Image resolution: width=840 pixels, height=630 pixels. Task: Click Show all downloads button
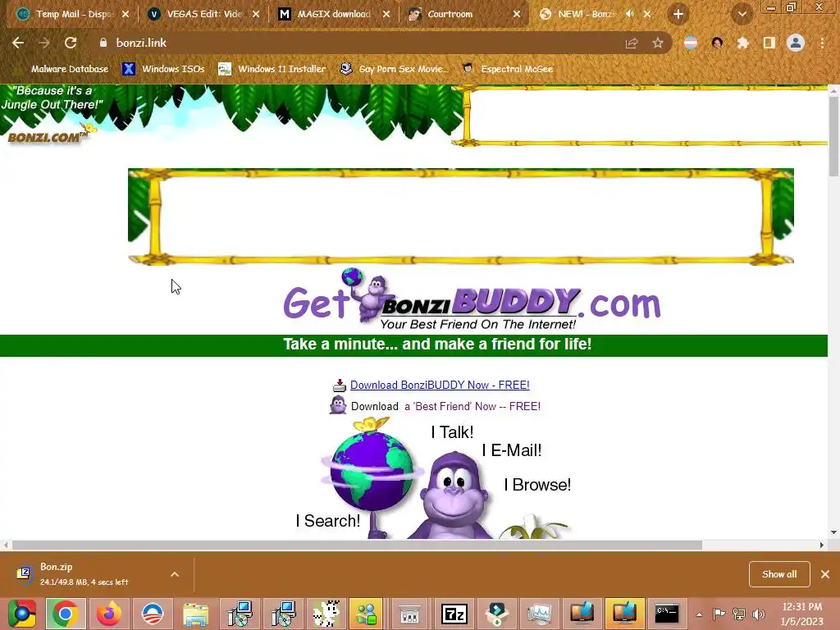tap(779, 574)
